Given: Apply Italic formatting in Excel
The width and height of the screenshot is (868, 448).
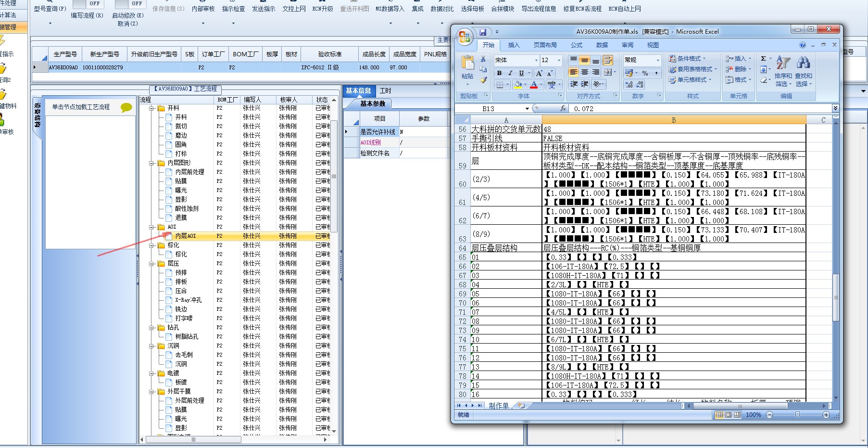Looking at the screenshot, I should coord(510,73).
